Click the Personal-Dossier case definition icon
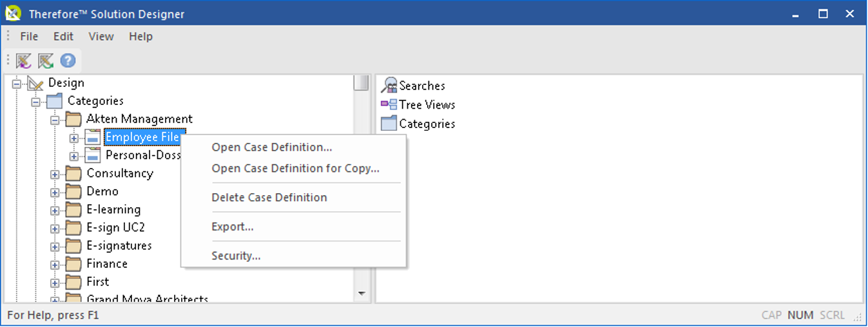Image resolution: width=868 pixels, height=327 pixels. coord(93,155)
